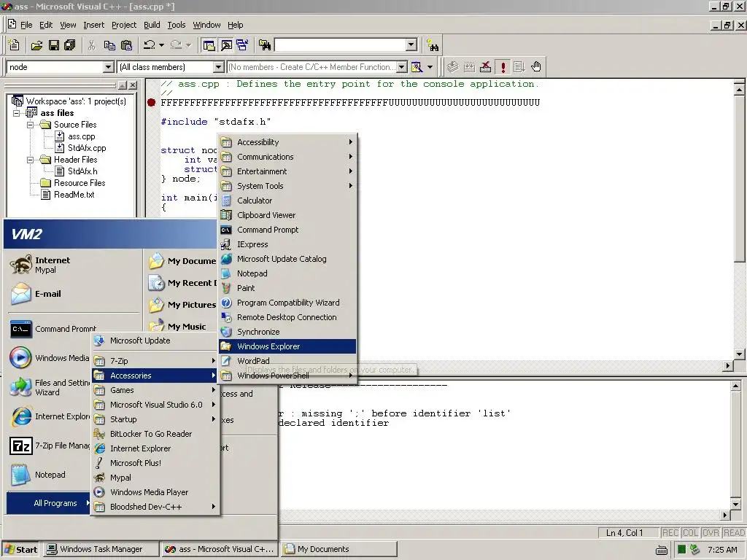The image size is (747, 560).
Task: Click the WizardBar action wand icon
Action: (417, 67)
